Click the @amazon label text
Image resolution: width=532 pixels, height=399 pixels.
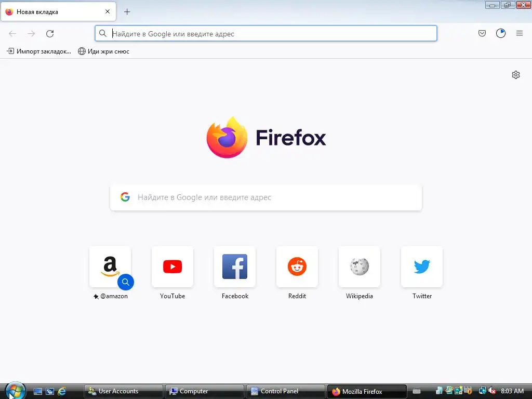click(x=114, y=296)
